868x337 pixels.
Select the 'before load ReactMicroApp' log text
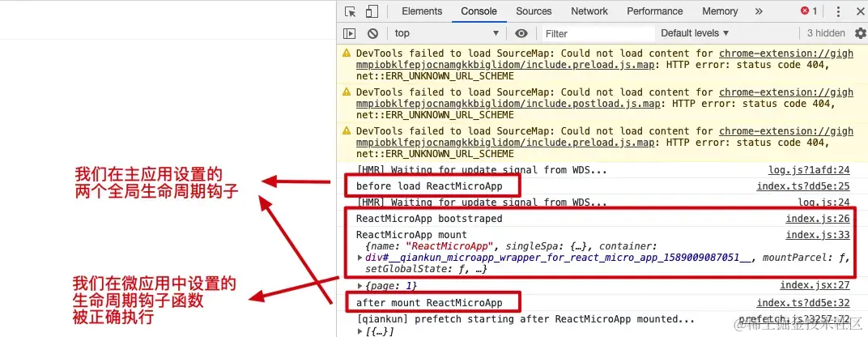coord(429,186)
